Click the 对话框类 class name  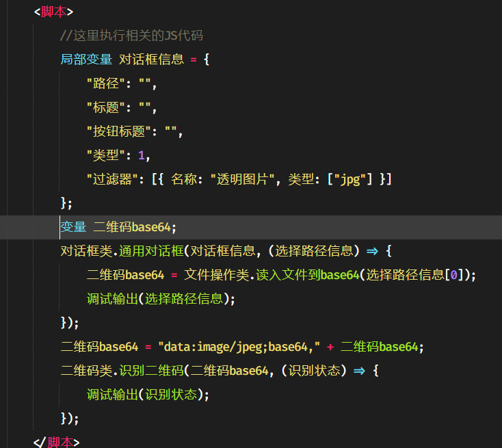coord(86,251)
